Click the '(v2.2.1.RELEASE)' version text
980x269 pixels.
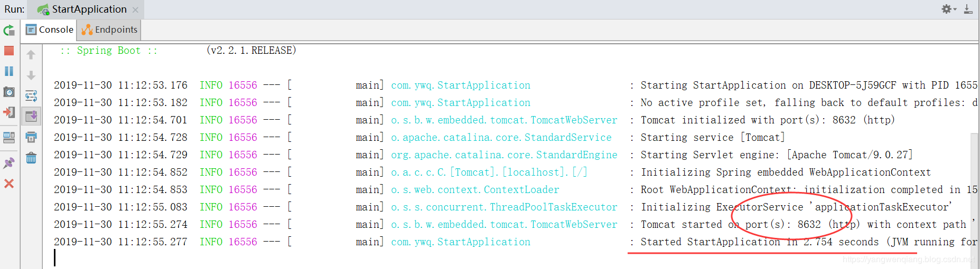[x=251, y=50]
